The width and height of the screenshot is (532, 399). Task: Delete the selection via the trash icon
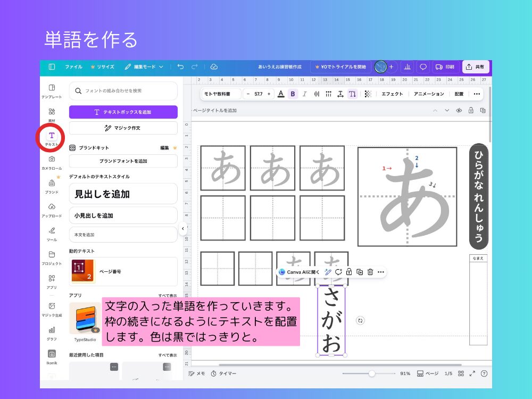369,272
